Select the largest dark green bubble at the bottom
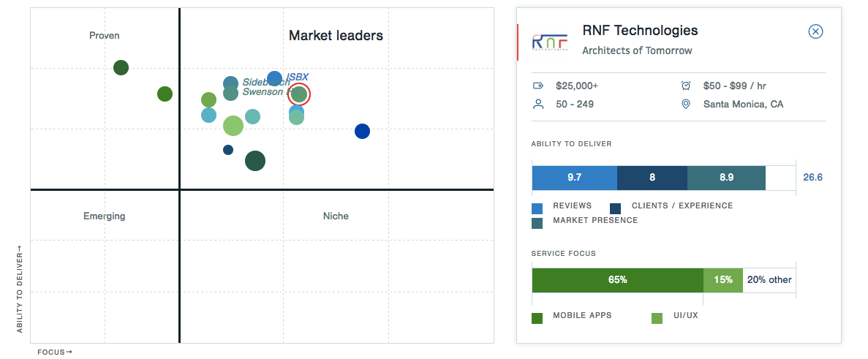Image resolution: width=868 pixels, height=359 pixels. click(x=255, y=161)
